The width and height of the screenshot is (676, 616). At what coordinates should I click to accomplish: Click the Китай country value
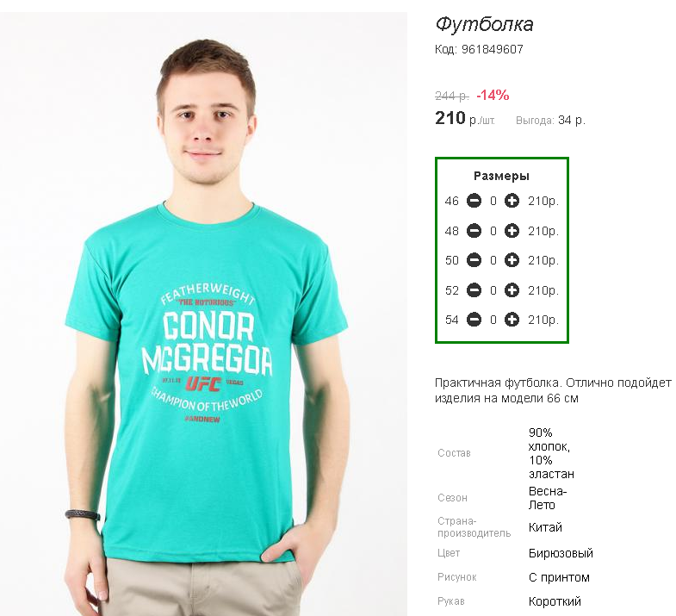[x=545, y=527]
